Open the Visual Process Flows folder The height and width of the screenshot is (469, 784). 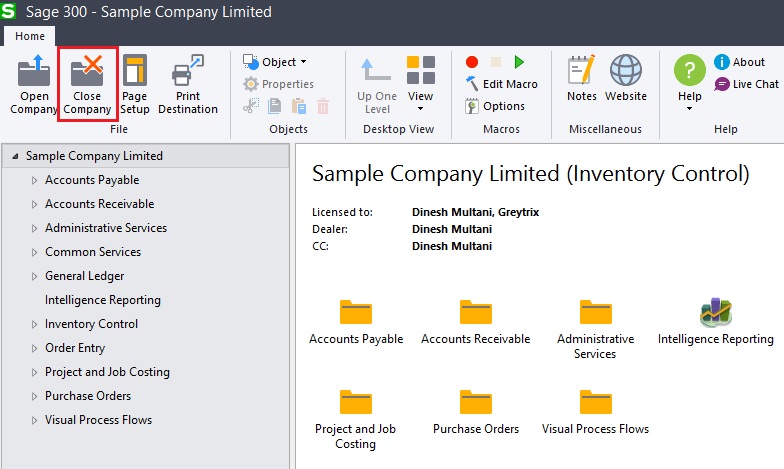(x=596, y=402)
